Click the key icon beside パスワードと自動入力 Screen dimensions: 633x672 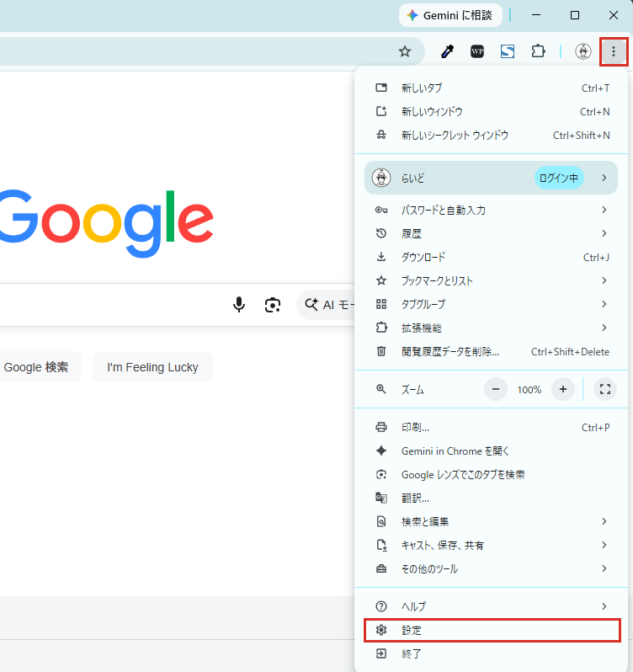click(x=381, y=210)
